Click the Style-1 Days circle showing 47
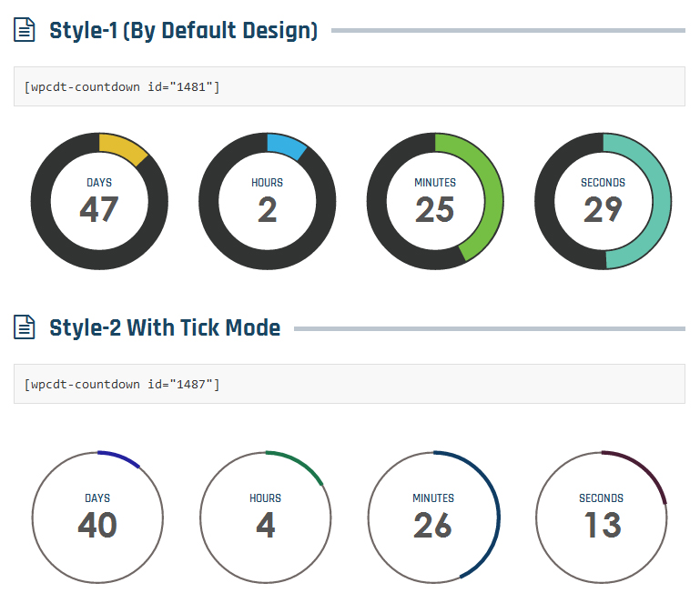The height and width of the screenshot is (593, 700). click(99, 201)
